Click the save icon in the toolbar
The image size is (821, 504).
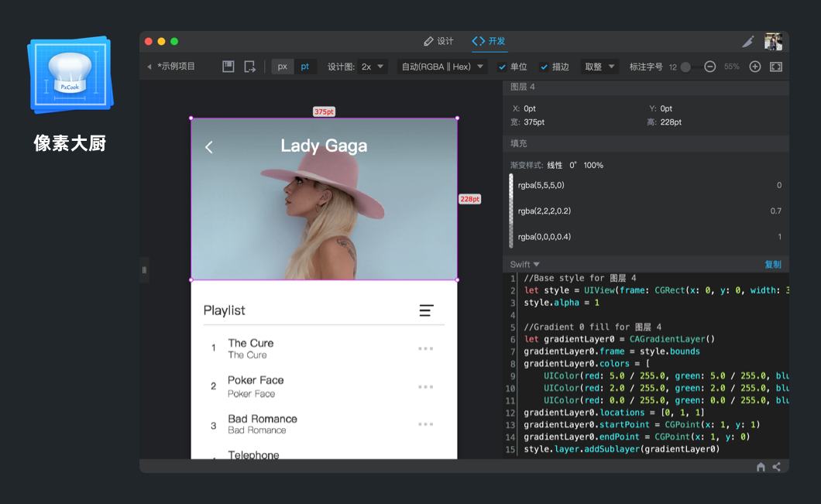point(228,67)
